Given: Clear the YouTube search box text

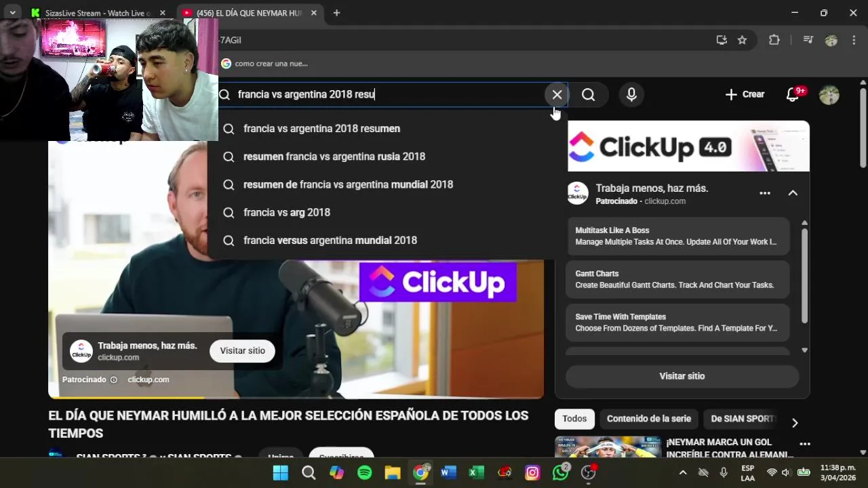Looking at the screenshot, I should [557, 95].
